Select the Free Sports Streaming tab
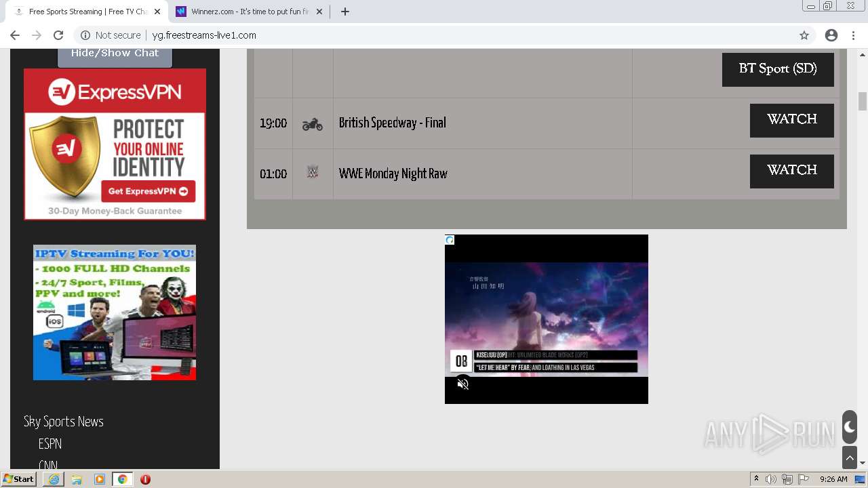The height and width of the screenshot is (488, 868). (87, 12)
